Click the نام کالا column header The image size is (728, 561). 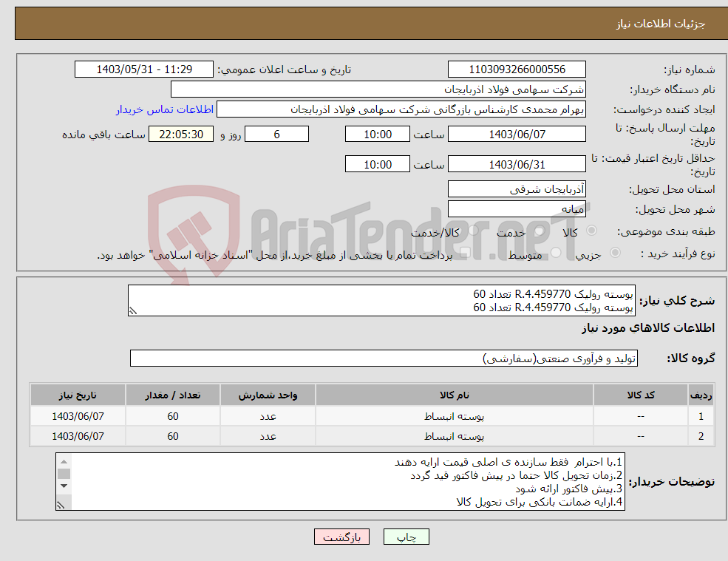[455, 395]
